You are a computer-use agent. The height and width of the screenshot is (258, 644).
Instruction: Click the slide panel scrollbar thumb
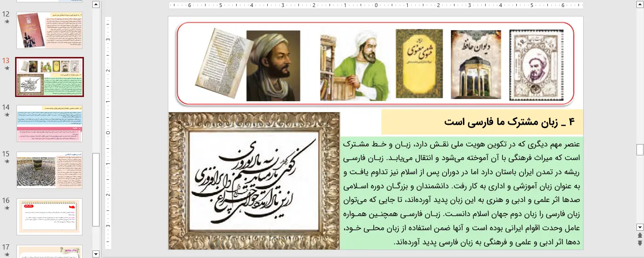coord(96,190)
